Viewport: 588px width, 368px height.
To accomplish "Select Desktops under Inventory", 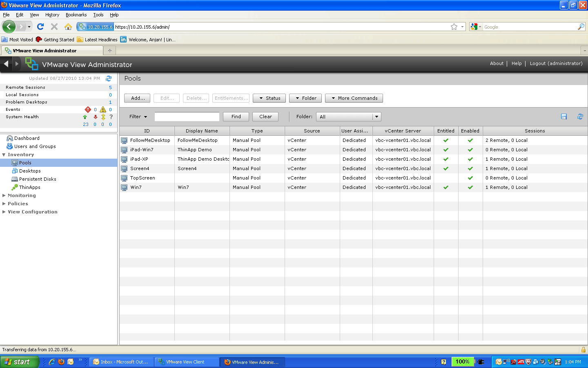I will coord(30,171).
